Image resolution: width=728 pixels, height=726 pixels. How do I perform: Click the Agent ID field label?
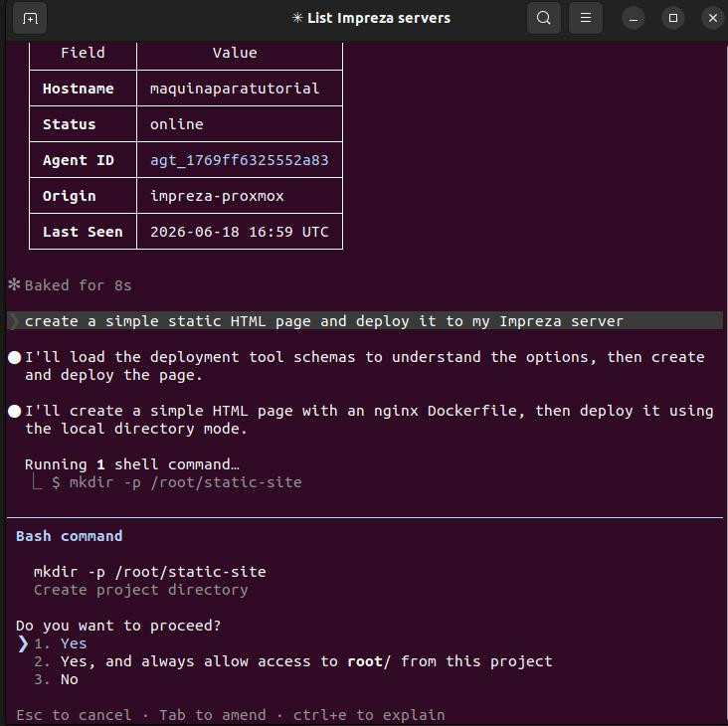[78, 160]
